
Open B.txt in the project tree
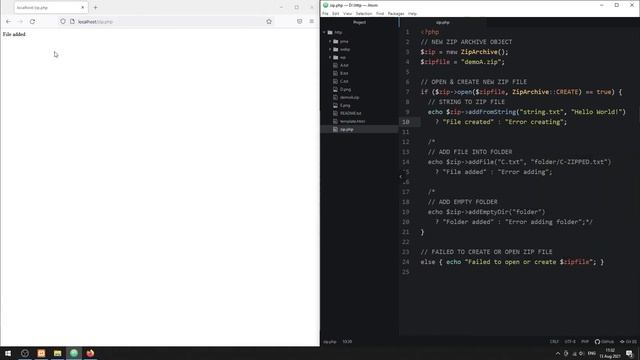tap(344, 73)
